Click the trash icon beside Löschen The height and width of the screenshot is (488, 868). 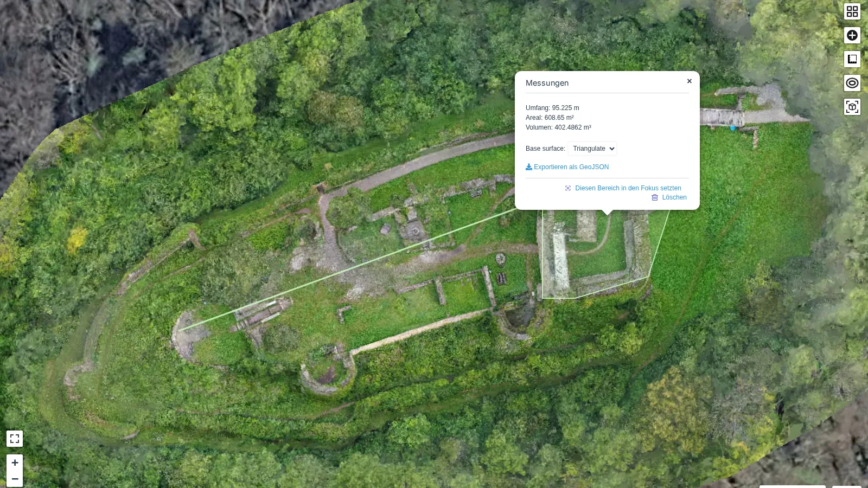(x=655, y=197)
